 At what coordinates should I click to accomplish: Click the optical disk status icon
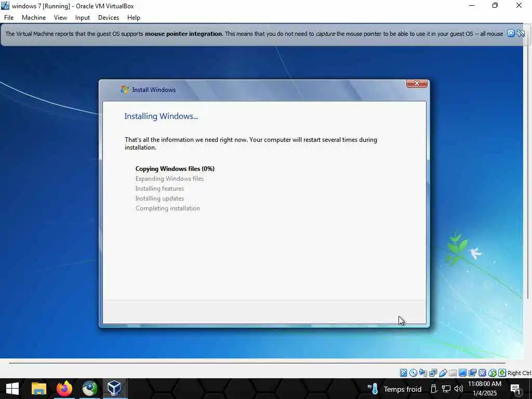pyautogui.click(x=413, y=373)
